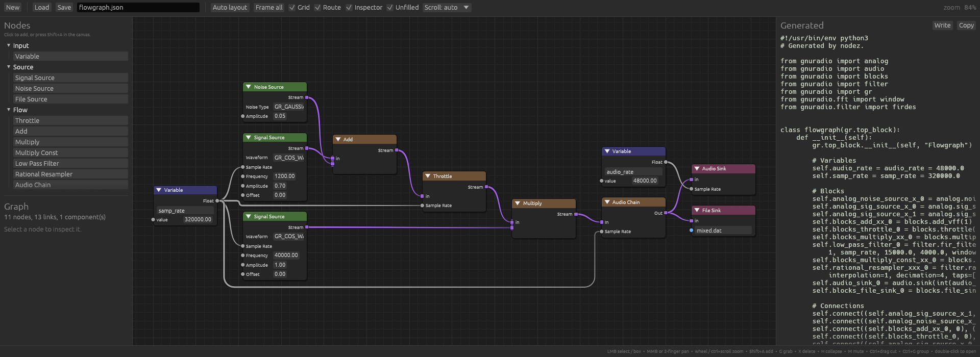Click the Write button in Generated panel
980x357 pixels.
pyautogui.click(x=942, y=25)
